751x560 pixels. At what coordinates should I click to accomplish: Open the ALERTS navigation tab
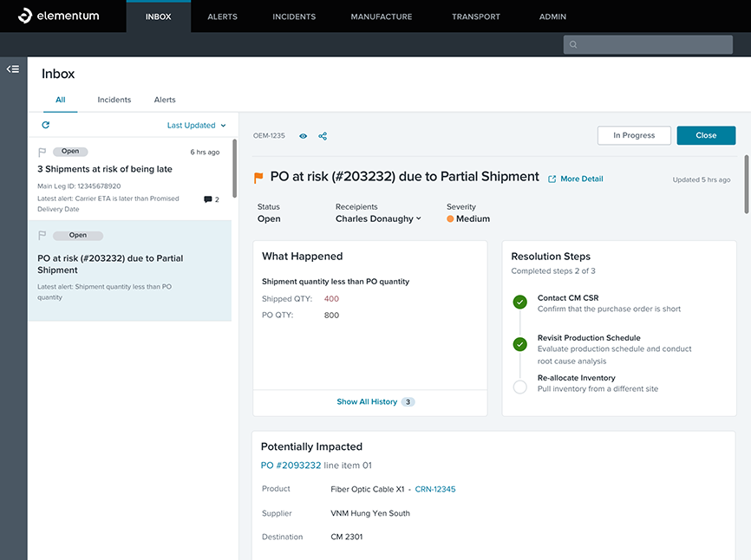tap(222, 16)
